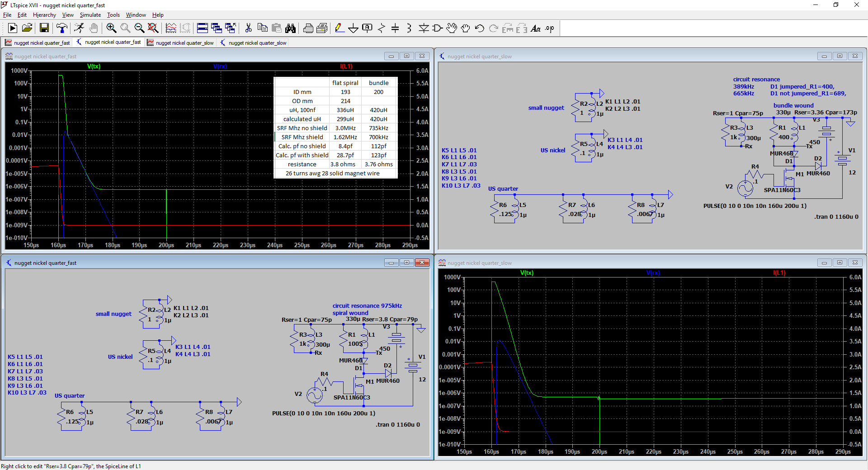The image size is (868, 470).
Task: Select the Resistor component tool
Action: (x=382, y=28)
